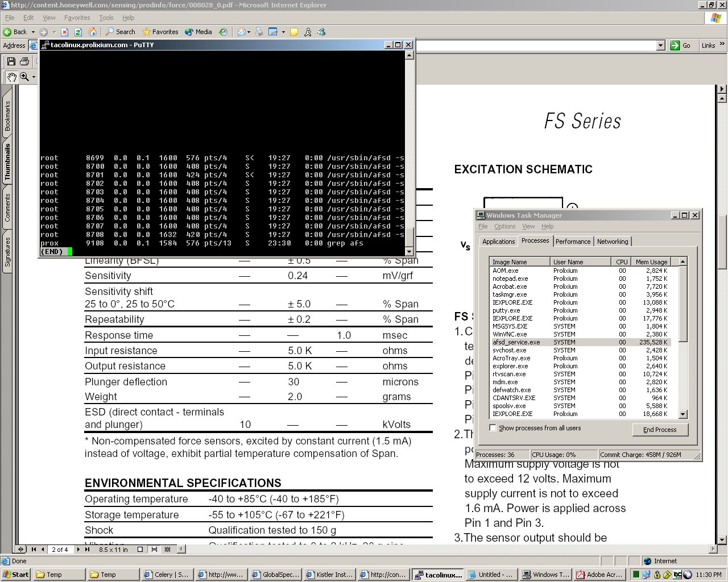The width and height of the screenshot is (728, 582).
Task: Expand the Links toolbar chevron
Action: (x=722, y=44)
